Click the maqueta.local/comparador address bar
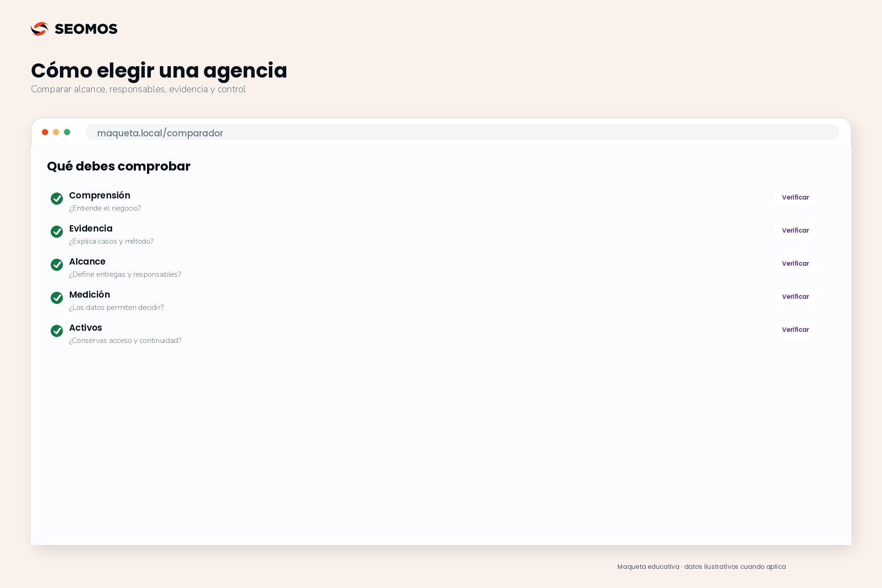 coord(462,132)
